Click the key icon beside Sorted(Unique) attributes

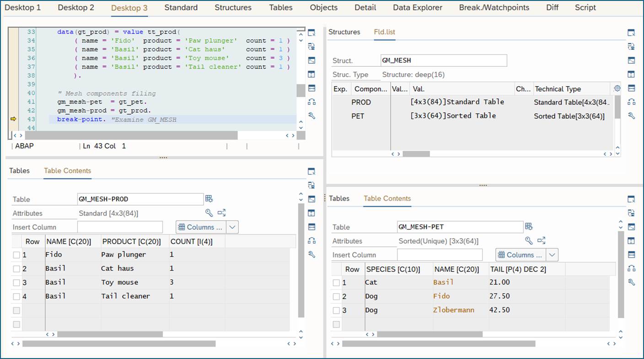pos(529,241)
